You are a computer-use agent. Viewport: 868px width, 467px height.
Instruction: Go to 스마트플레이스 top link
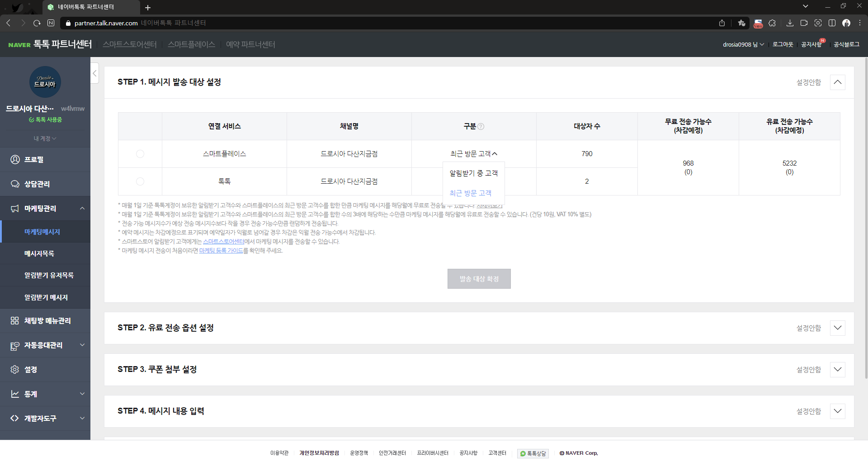click(x=191, y=44)
